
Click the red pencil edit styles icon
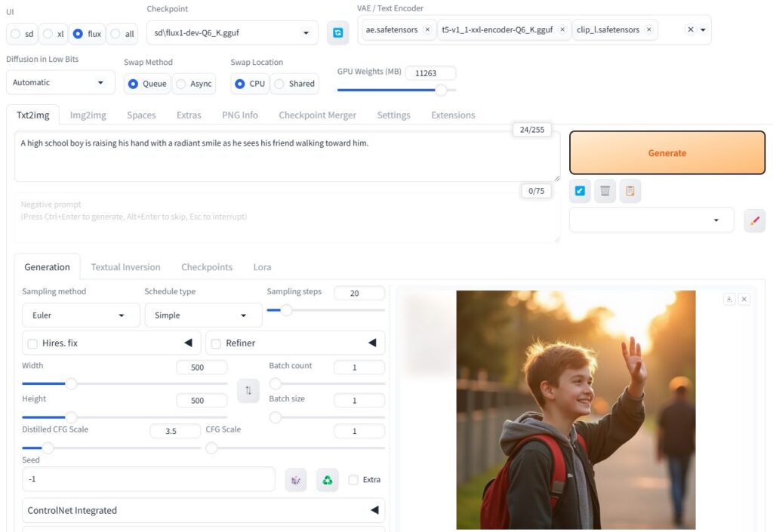[x=754, y=220]
